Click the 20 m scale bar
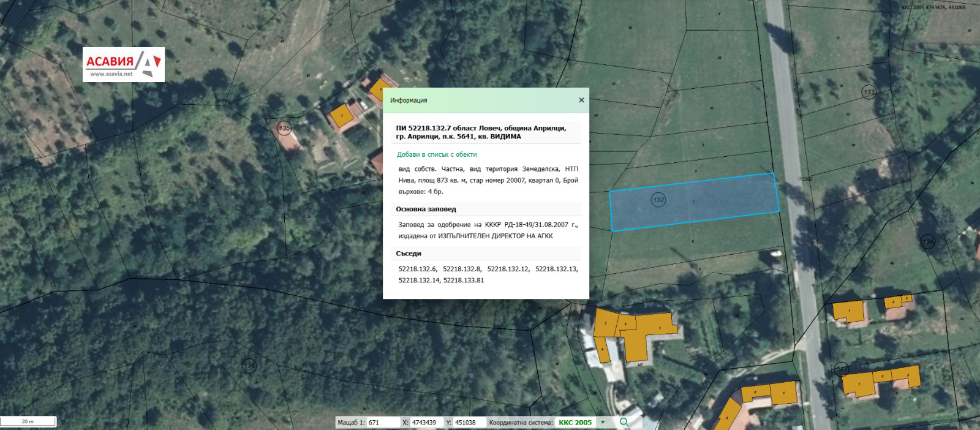This screenshot has height=430, width=980. click(x=28, y=421)
